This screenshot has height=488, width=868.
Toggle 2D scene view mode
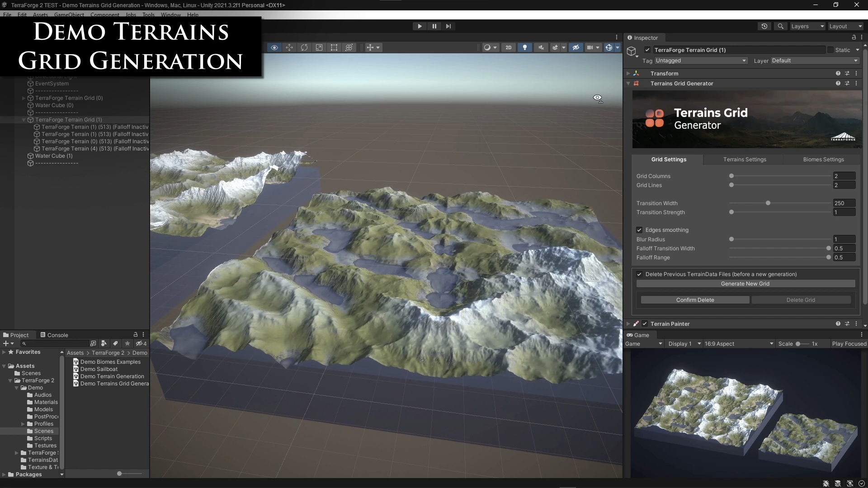(509, 47)
